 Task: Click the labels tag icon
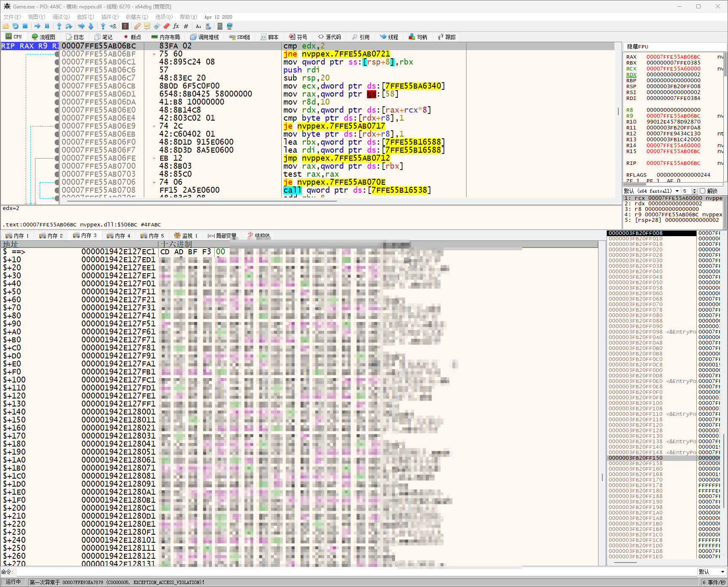pos(157,26)
